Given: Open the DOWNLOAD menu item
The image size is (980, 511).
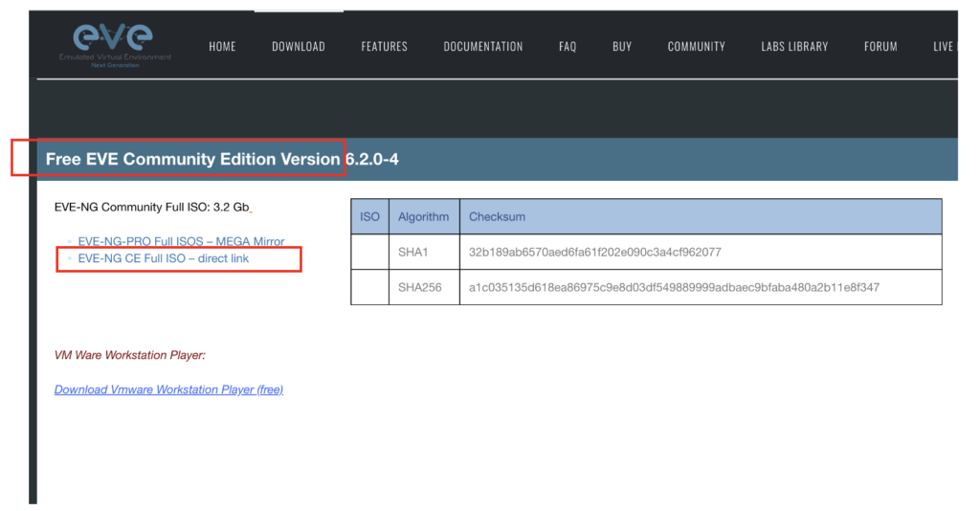Looking at the screenshot, I should (x=299, y=46).
